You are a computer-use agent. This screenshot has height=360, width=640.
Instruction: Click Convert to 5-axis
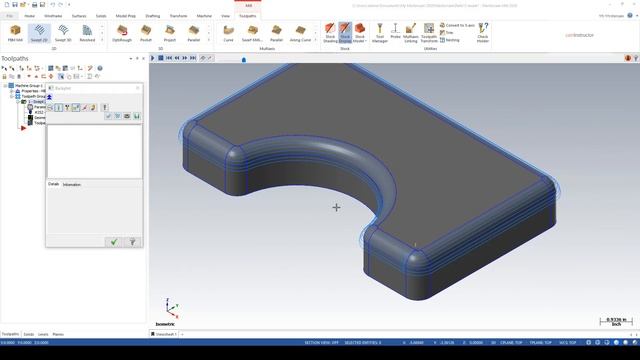457,25
